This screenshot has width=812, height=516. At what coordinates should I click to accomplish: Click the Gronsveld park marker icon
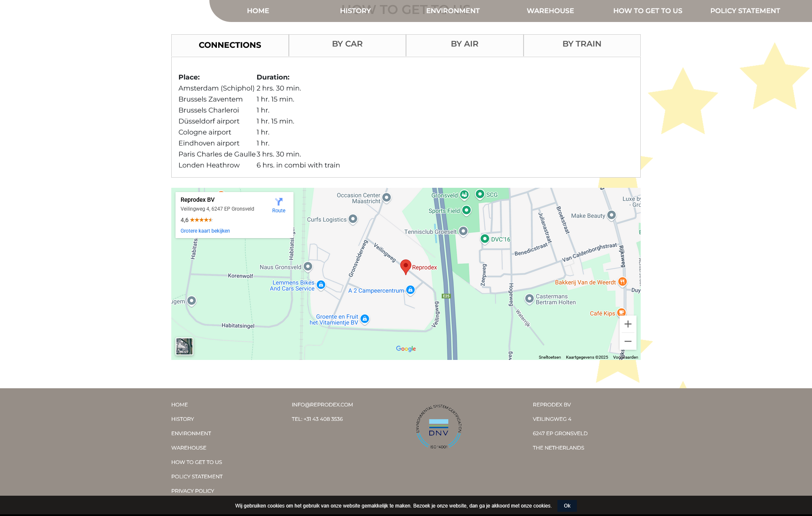(x=464, y=195)
